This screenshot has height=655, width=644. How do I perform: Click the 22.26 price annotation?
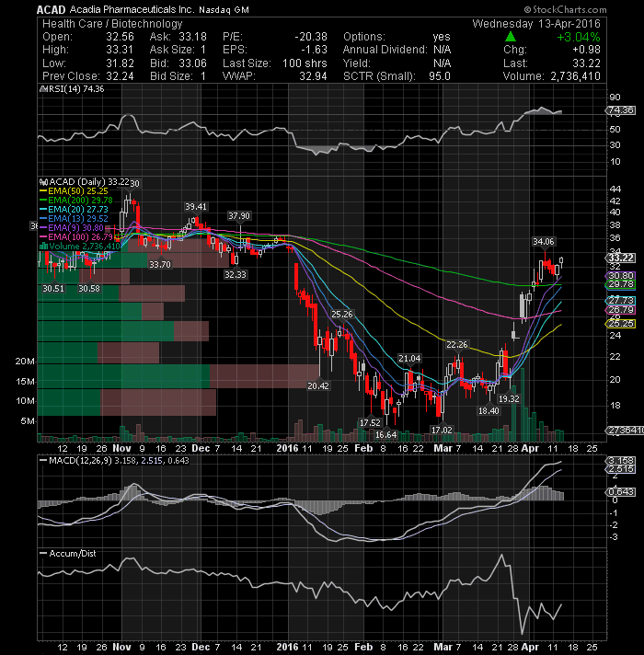point(457,345)
